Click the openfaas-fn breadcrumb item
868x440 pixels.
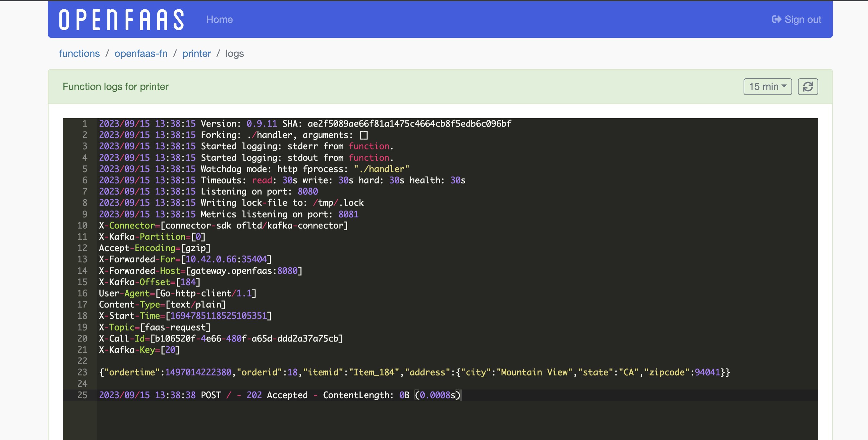(141, 53)
